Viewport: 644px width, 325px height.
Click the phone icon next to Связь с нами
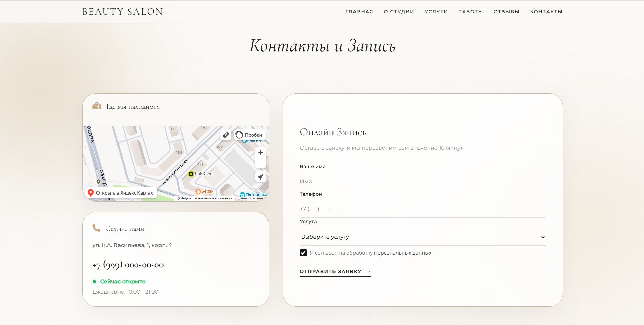96,228
